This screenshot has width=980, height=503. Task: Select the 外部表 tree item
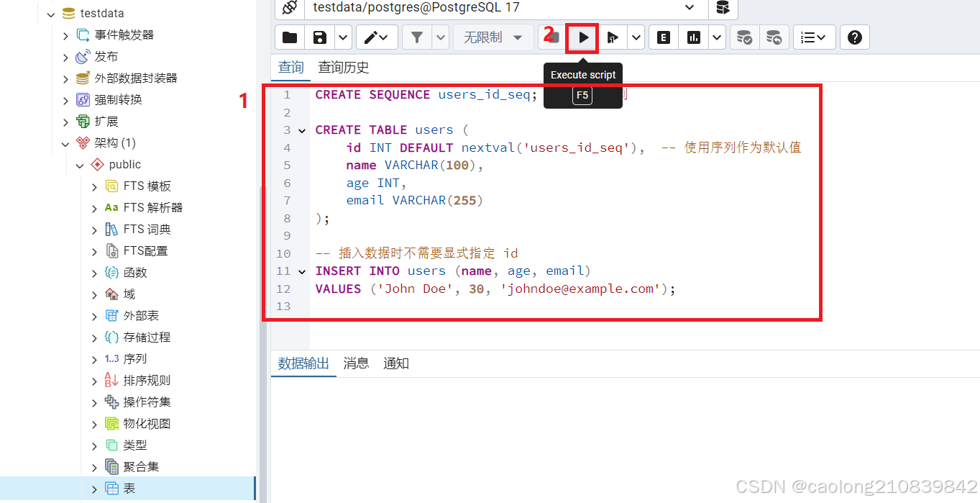click(141, 316)
